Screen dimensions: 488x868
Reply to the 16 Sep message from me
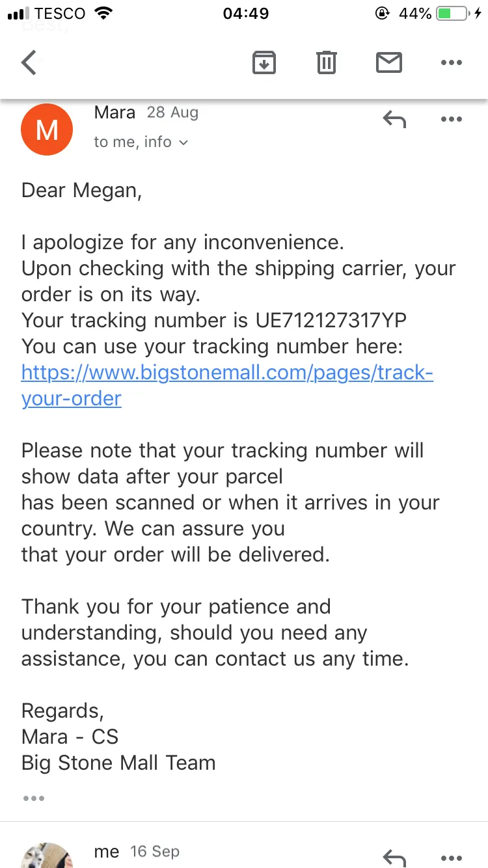[x=394, y=859]
